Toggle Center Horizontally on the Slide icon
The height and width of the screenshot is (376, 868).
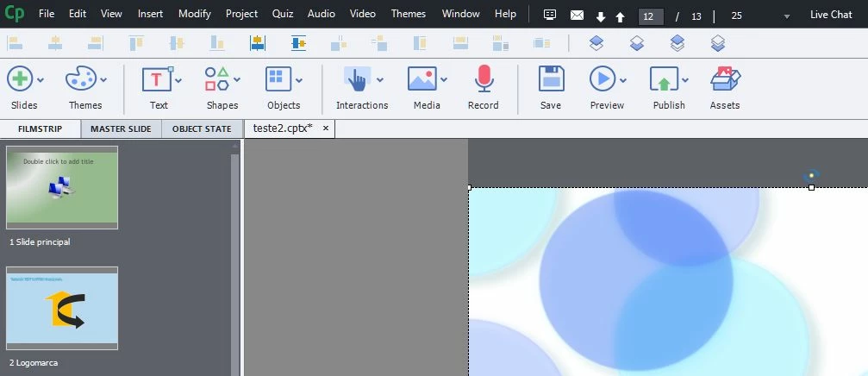coord(258,42)
